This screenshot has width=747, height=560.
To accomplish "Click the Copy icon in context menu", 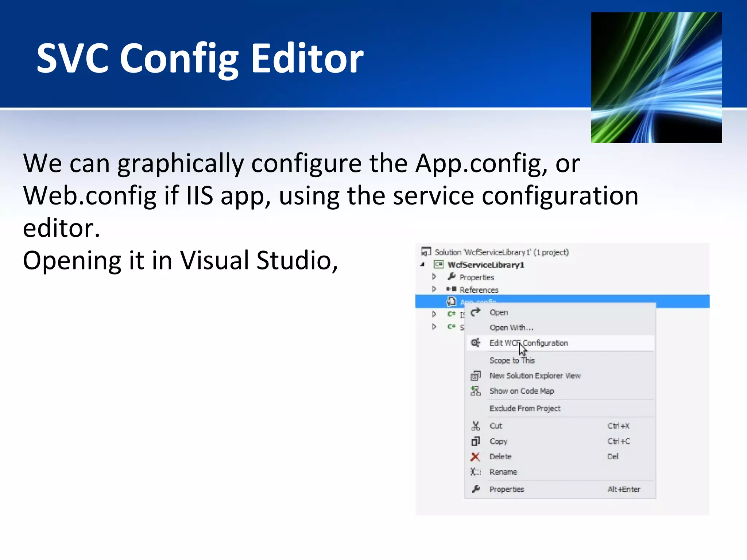I will tap(475, 441).
